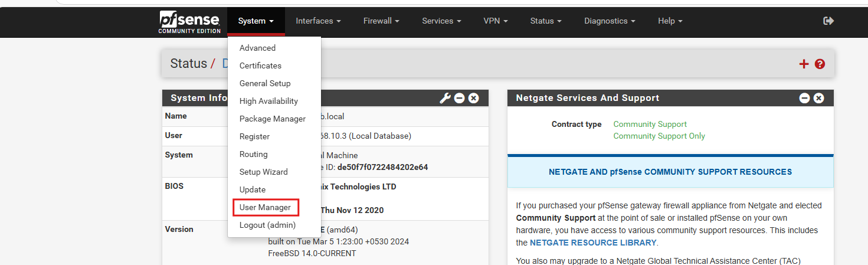Screen dimensions: 868x265
Task: Close the Netgate Services And Support widget
Action: click(818, 98)
